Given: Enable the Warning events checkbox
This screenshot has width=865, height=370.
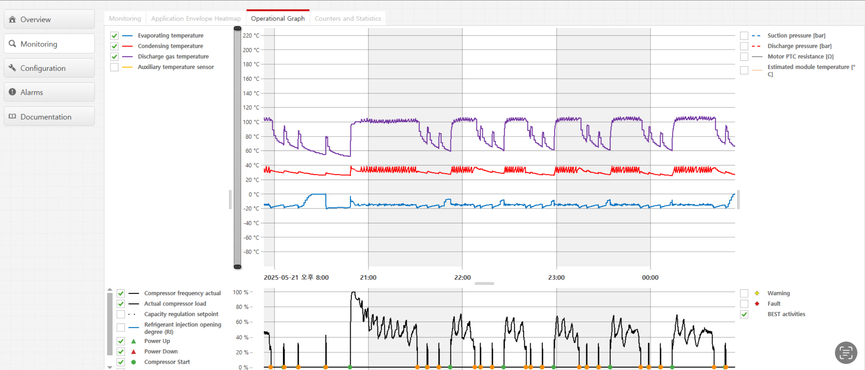Looking at the screenshot, I should click(x=744, y=293).
